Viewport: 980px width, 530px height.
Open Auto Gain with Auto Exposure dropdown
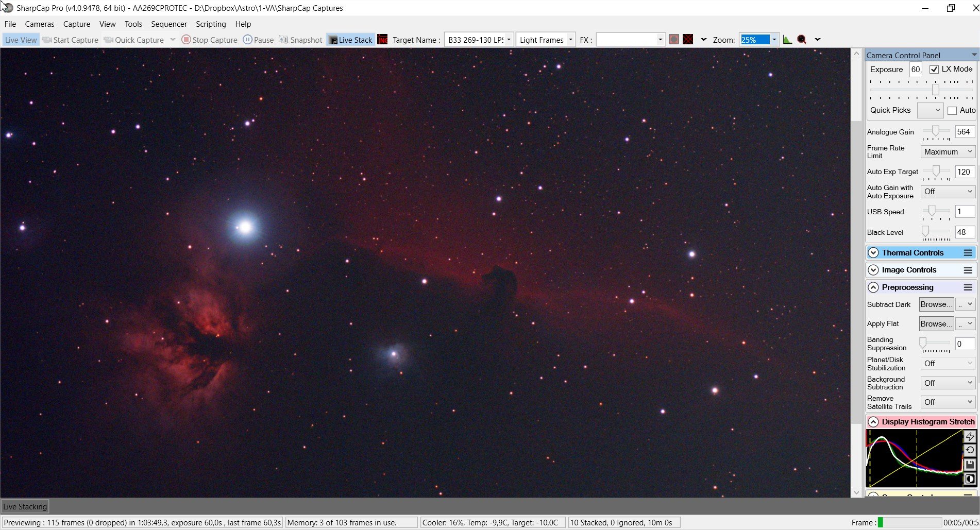(948, 192)
